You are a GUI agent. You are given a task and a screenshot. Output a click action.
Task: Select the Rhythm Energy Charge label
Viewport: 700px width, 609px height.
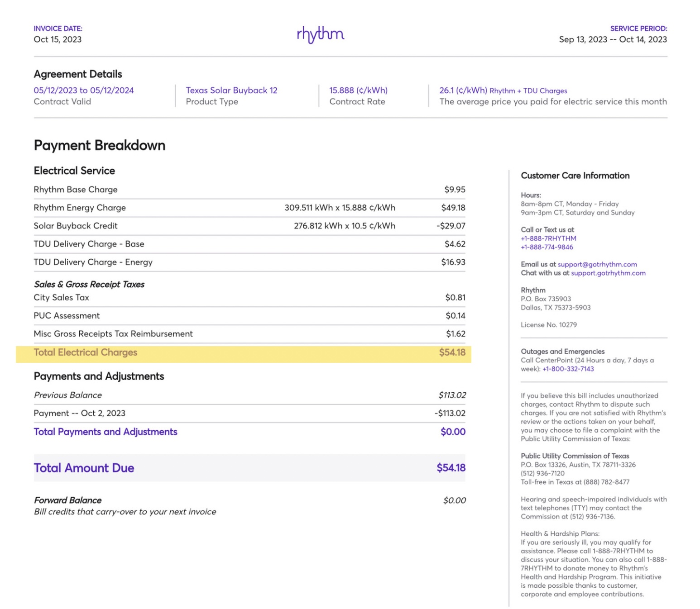point(80,208)
